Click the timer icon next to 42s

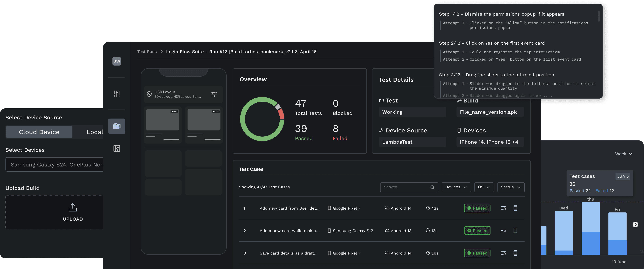(x=428, y=208)
